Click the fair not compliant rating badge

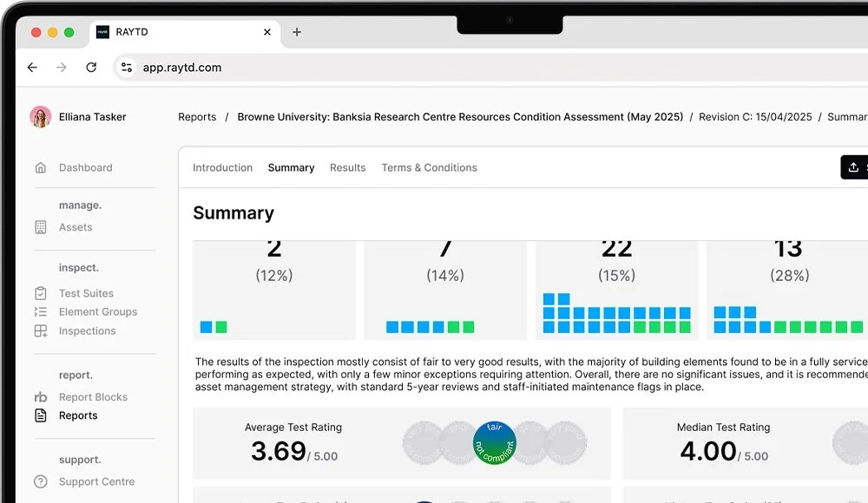coord(495,442)
